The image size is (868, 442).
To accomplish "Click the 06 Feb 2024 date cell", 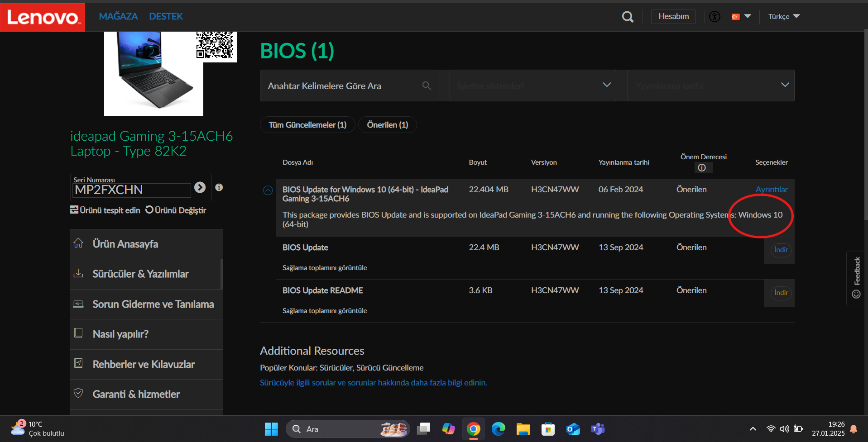I will click(x=621, y=190).
